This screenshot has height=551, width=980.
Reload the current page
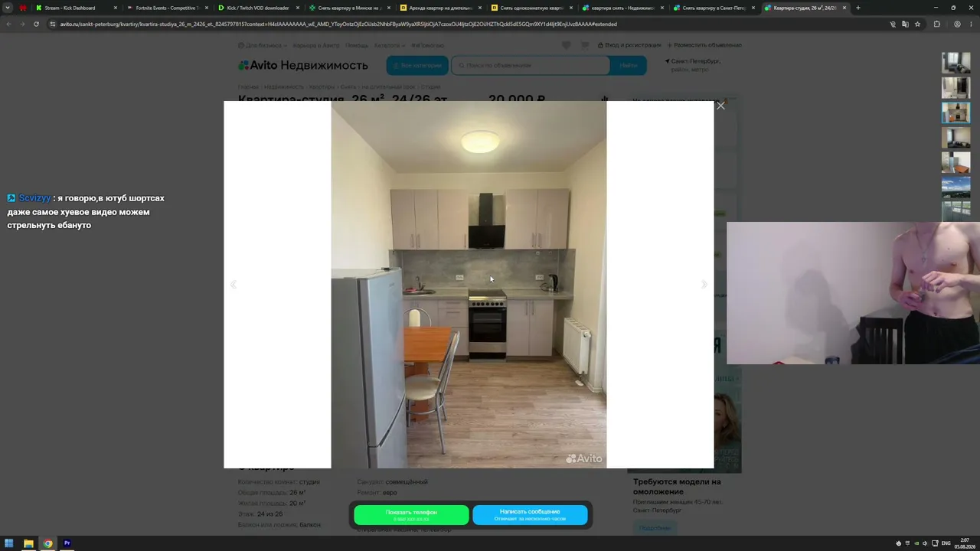click(36, 24)
